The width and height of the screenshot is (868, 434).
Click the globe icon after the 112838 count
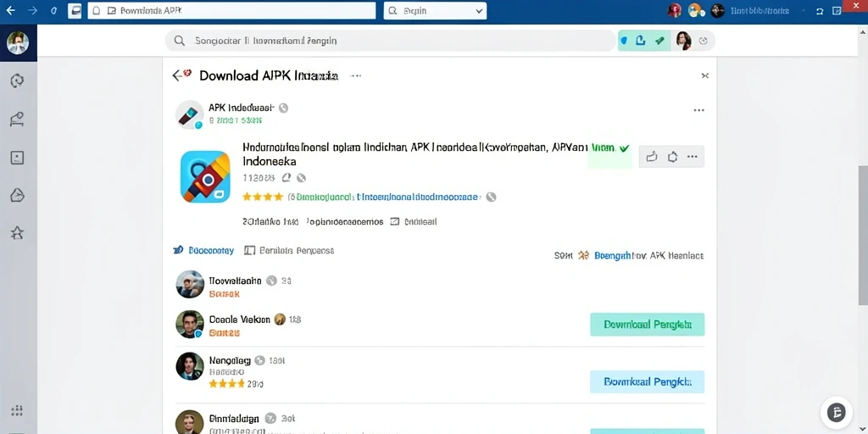click(301, 178)
